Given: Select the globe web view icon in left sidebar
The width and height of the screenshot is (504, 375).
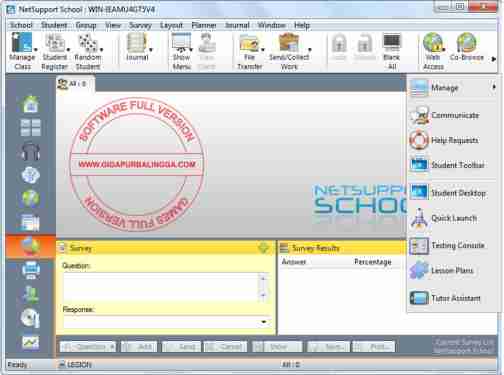Looking at the screenshot, I should tap(30, 198).
